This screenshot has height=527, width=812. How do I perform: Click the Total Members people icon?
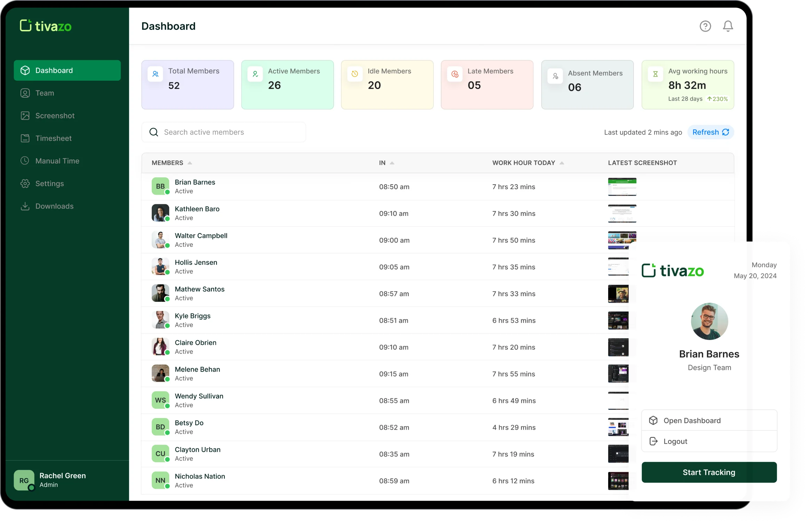click(x=155, y=74)
